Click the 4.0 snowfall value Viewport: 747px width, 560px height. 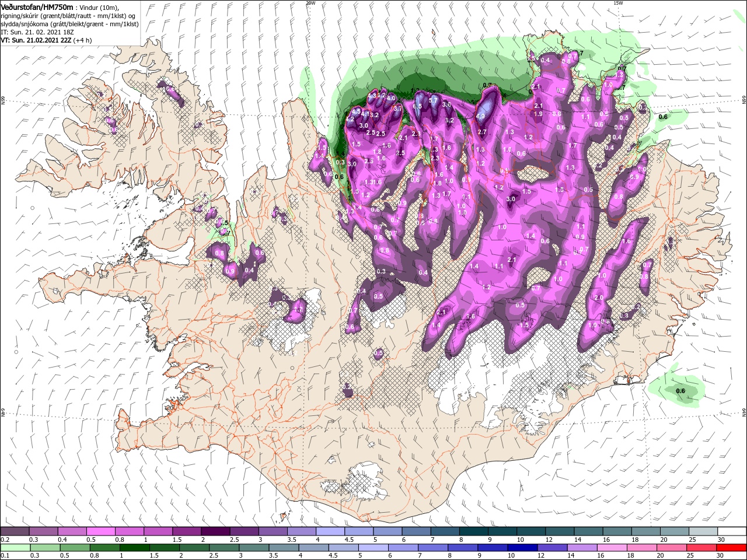[x=392, y=98]
